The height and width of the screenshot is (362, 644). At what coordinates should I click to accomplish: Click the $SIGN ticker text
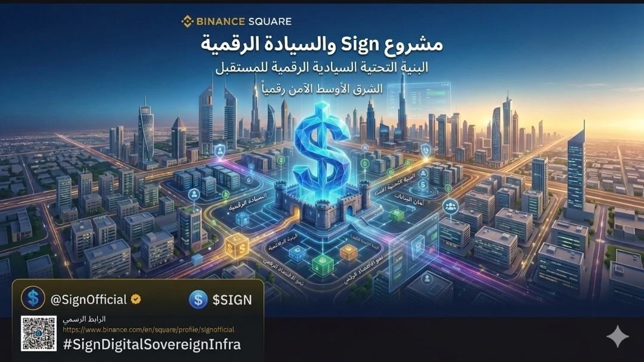tap(232, 300)
